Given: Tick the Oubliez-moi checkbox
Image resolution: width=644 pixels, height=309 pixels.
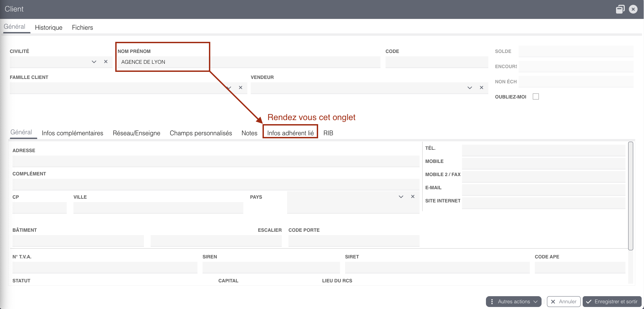Looking at the screenshot, I should (x=536, y=96).
